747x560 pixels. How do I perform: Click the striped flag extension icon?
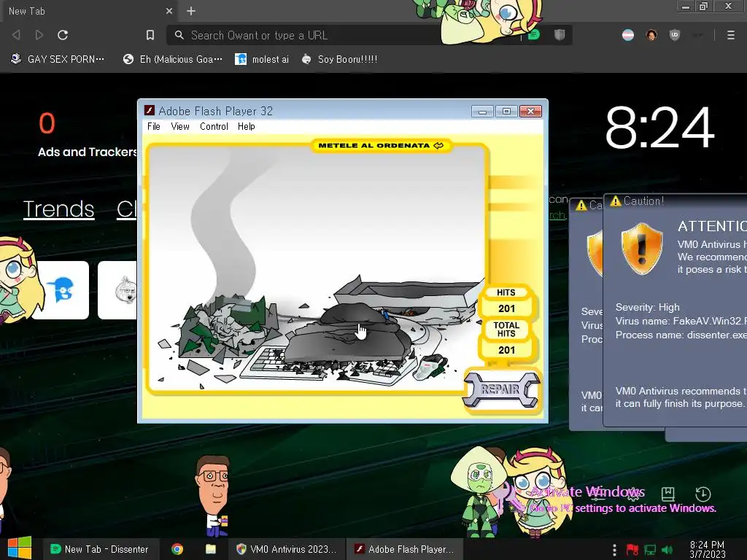628,35
